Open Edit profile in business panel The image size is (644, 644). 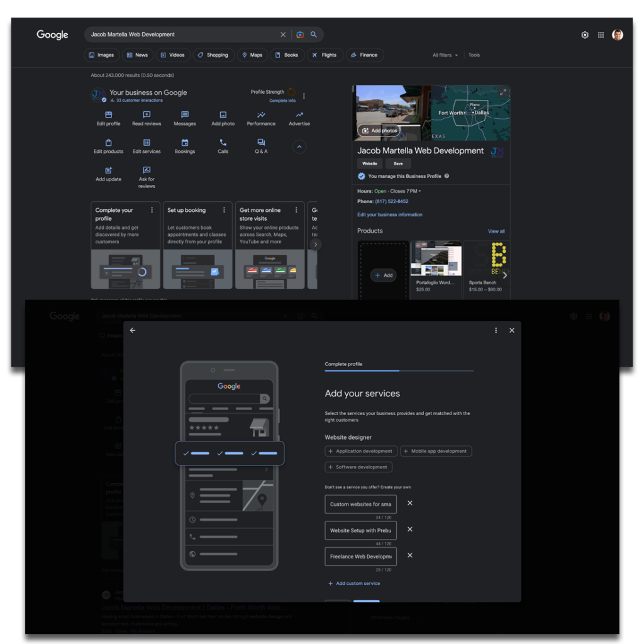tap(108, 118)
